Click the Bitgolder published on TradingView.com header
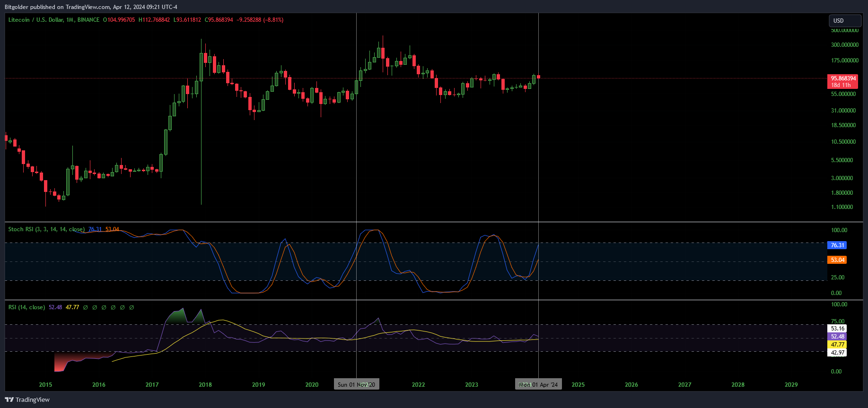868x408 pixels. point(91,7)
